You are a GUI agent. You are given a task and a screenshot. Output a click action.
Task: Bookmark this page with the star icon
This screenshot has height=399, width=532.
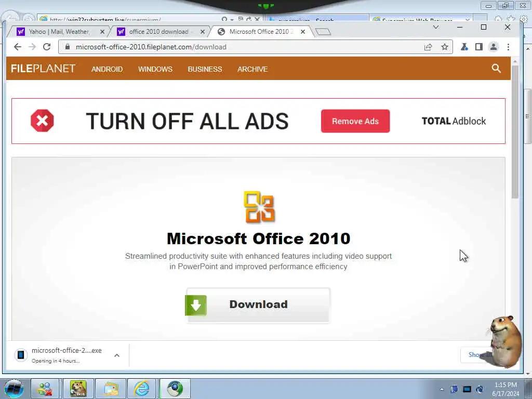click(x=445, y=47)
